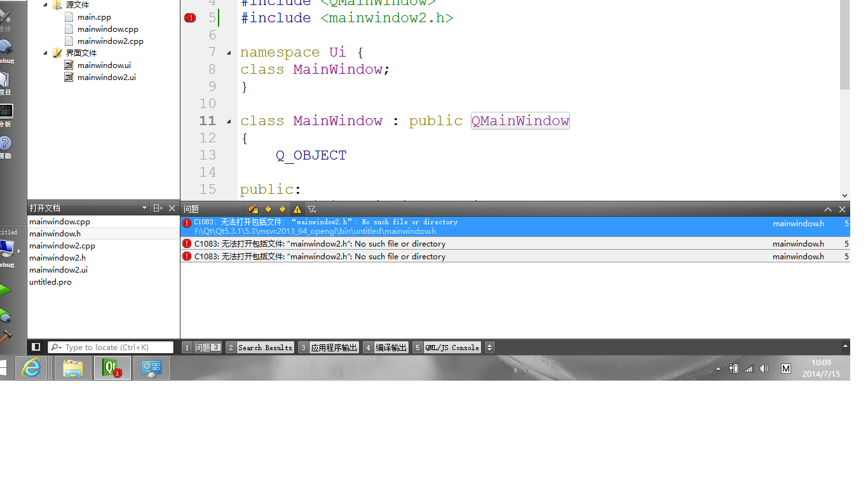
Task: Go to the next issue arrow
Action: click(x=283, y=209)
